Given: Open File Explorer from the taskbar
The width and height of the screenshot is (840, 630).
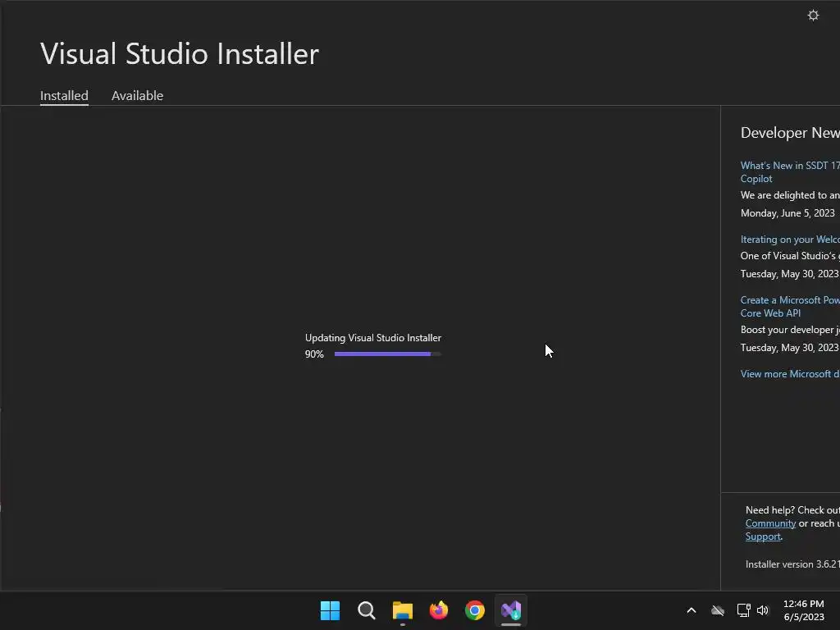Looking at the screenshot, I should (402, 610).
